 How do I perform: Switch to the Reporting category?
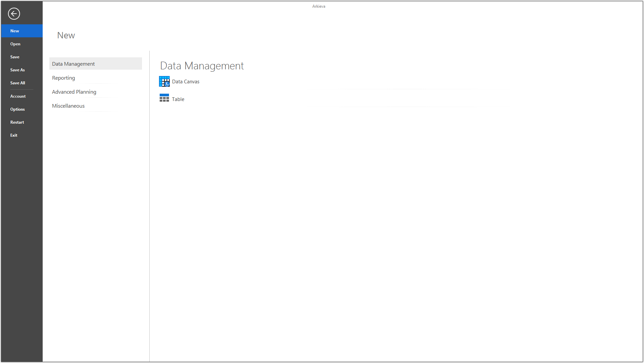(x=96, y=78)
